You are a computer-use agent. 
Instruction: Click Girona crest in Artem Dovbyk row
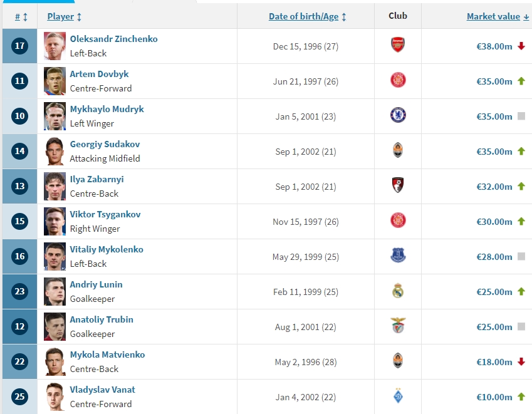click(398, 81)
